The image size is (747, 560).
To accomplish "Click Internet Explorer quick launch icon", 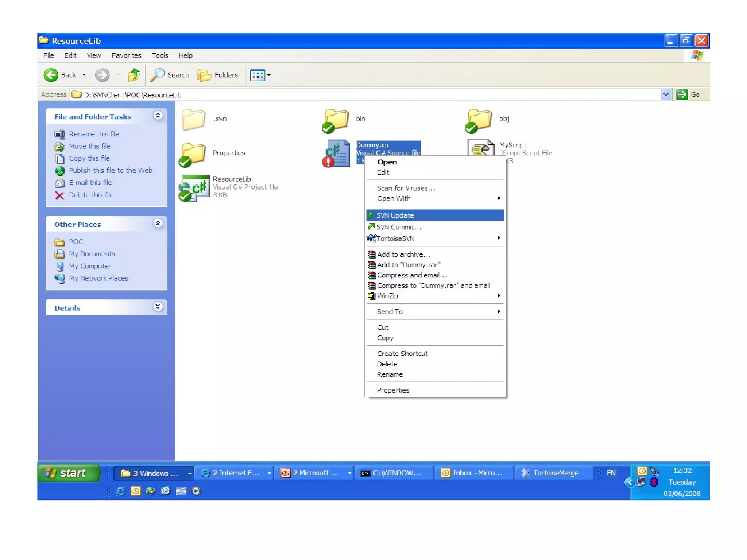I will [x=120, y=491].
